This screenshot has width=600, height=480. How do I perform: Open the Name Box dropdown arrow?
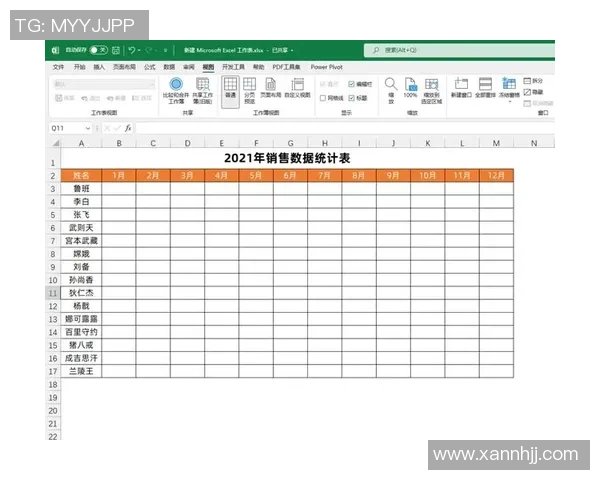click(x=88, y=128)
